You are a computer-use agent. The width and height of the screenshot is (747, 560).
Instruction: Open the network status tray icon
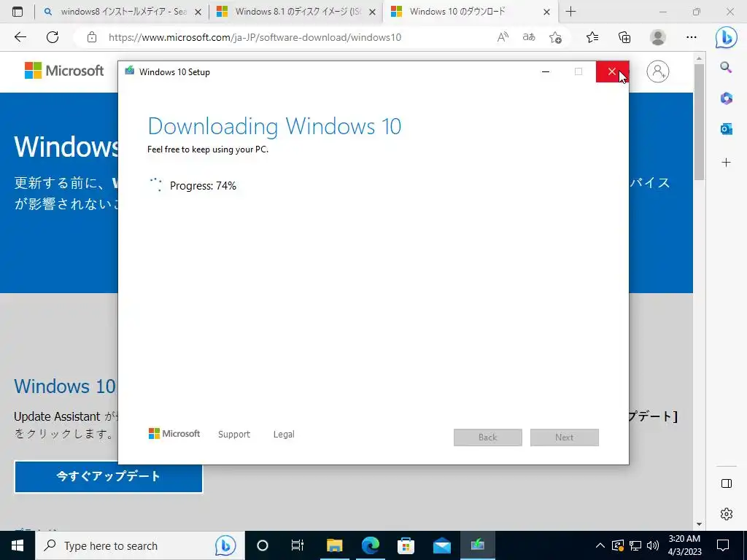[635, 545]
